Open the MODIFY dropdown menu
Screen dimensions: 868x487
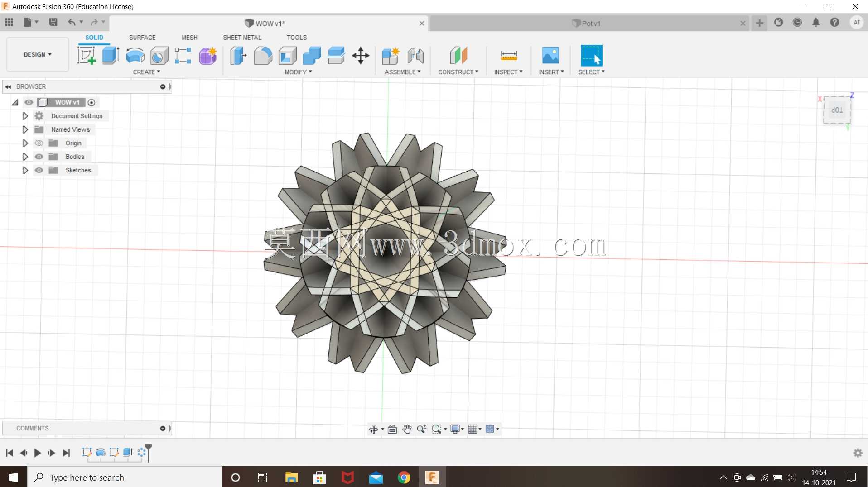[x=298, y=72]
